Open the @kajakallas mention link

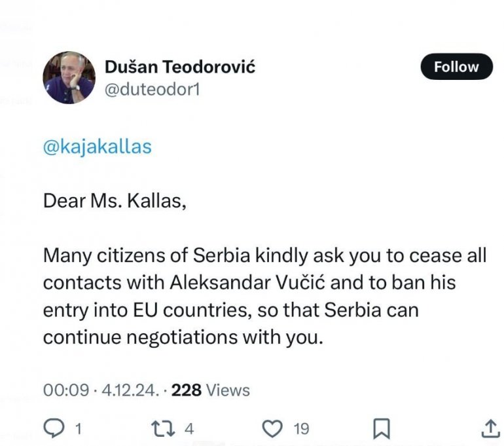click(97, 147)
